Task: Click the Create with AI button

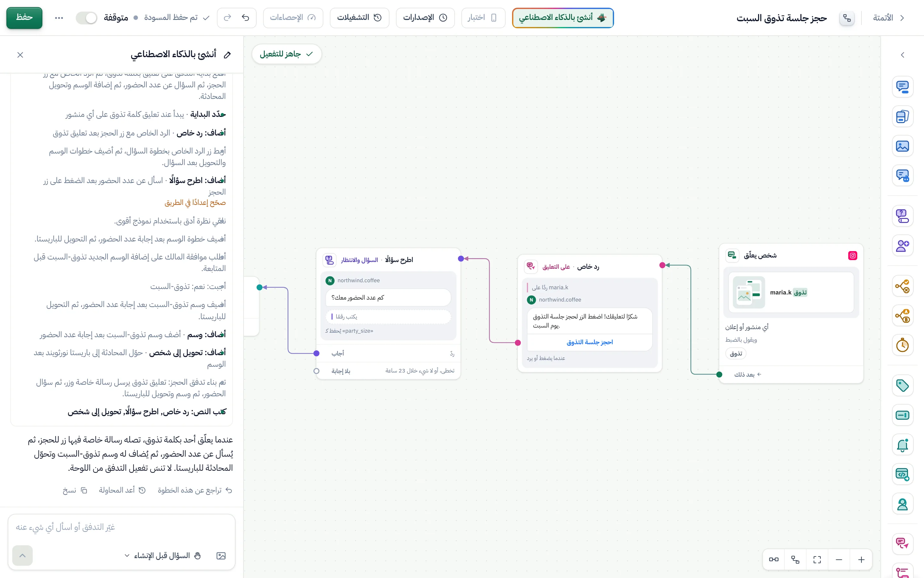Action: click(x=563, y=18)
